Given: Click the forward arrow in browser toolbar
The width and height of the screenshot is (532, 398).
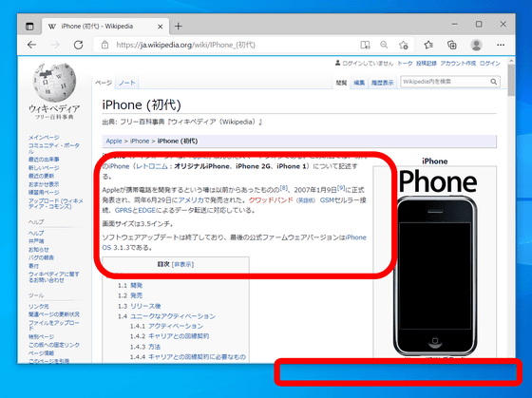Looking at the screenshot, I should tap(55, 45).
